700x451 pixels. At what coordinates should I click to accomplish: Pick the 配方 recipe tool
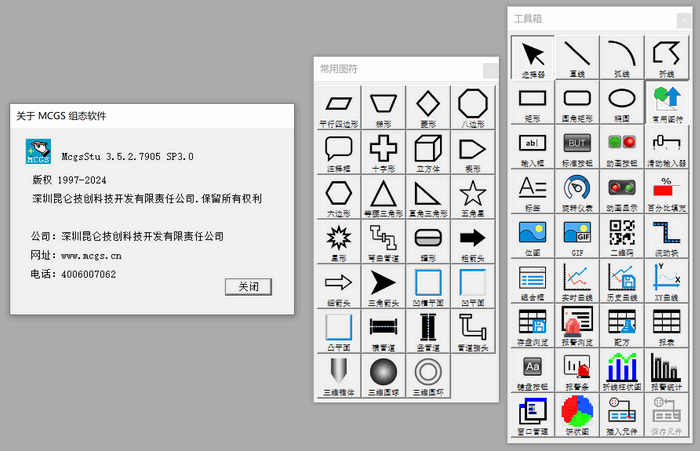622,326
